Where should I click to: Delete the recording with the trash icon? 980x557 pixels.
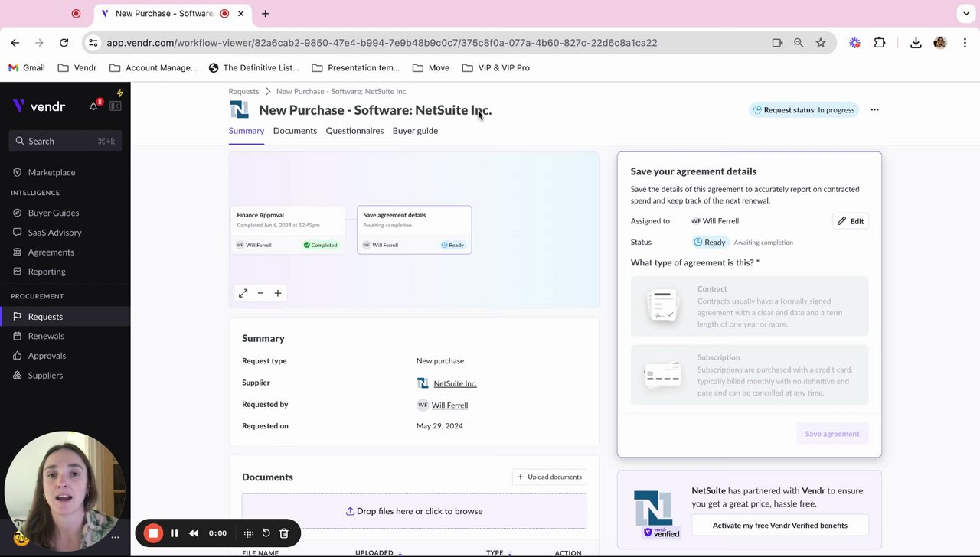pos(284,533)
